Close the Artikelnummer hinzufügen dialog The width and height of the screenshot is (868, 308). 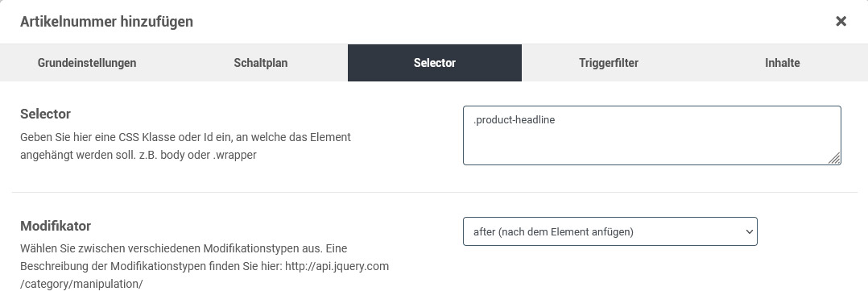click(841, 22)
